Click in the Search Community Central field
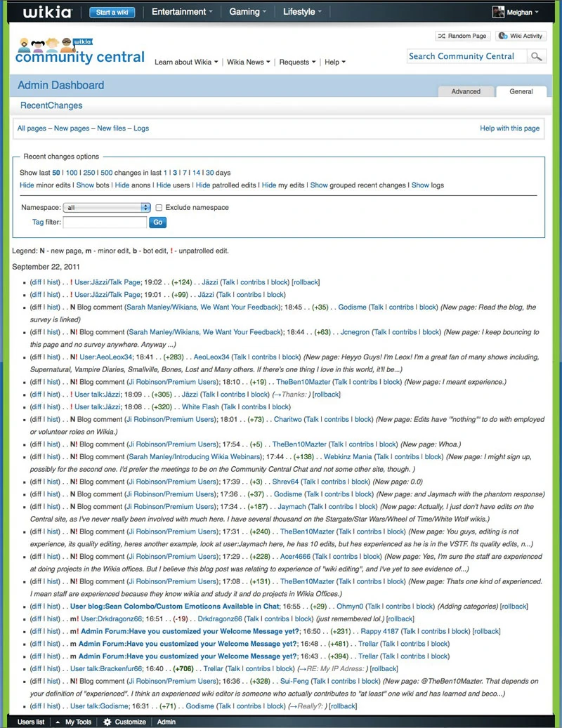 pyautogui.click(x=466, y=56)
